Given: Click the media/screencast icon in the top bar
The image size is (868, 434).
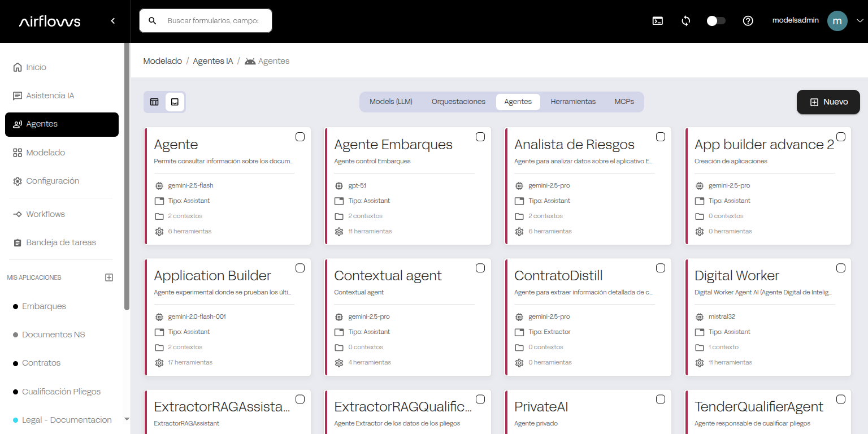Looking at the screenshot, I should tap(657, 20).
